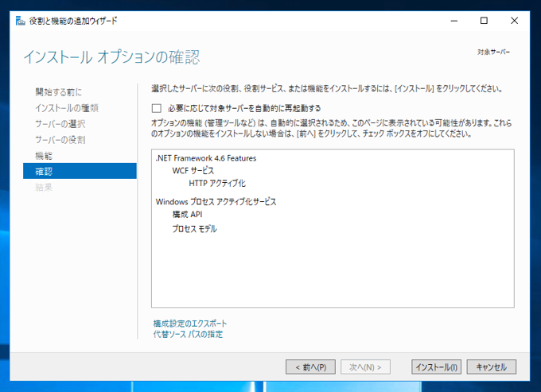Enable automatic restart of target server checkbox
Viewport: 541px width, 392px height.
point(156,108)
